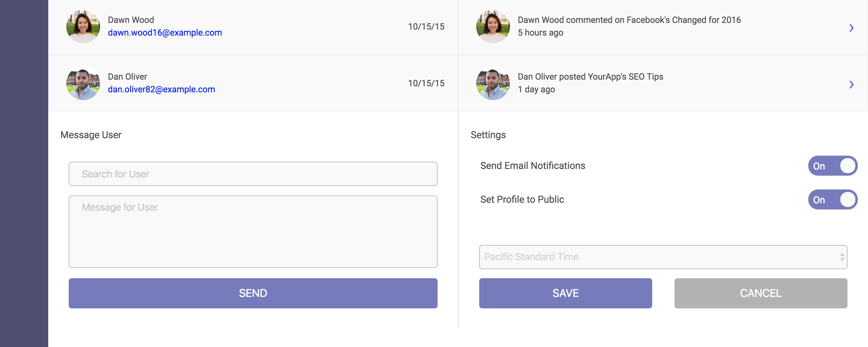Image resolution: width=868 pixels, height=347 pixels.
Task: Click dan.oliver82@example.com email link
Action: click(x=162, y=89)
